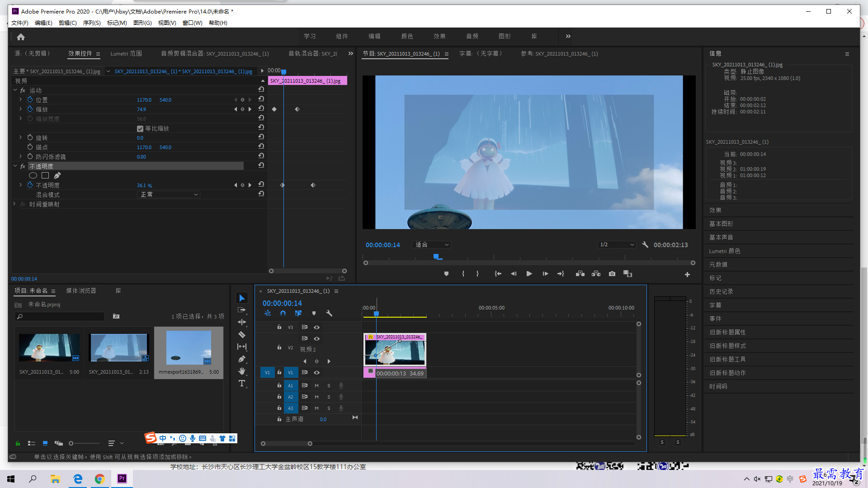Open the button editor plus icon
This screenshot has width=868, height=488.
[687, 274]
